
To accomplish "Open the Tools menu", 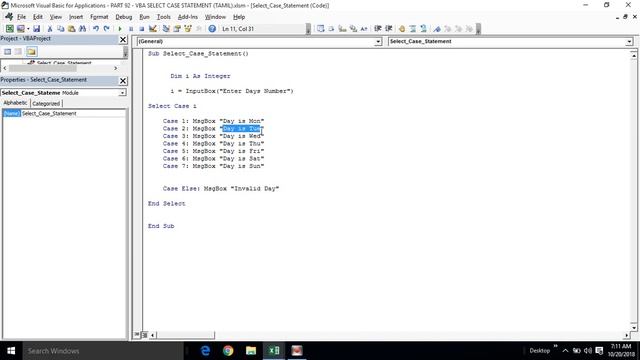I will coord(163,17).
